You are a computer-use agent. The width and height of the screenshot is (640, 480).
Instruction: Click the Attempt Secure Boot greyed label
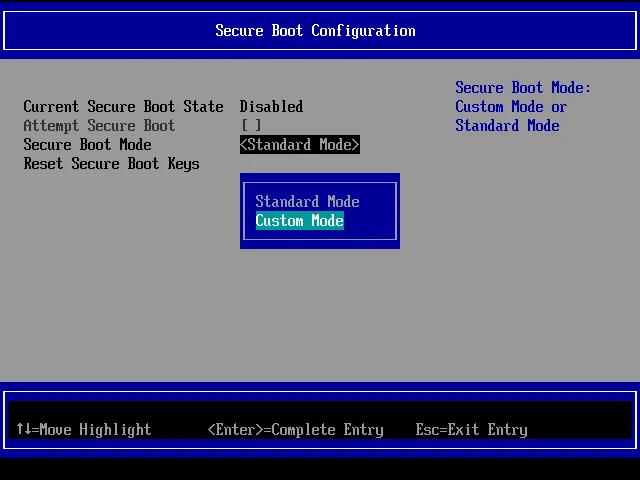point(99,126)
